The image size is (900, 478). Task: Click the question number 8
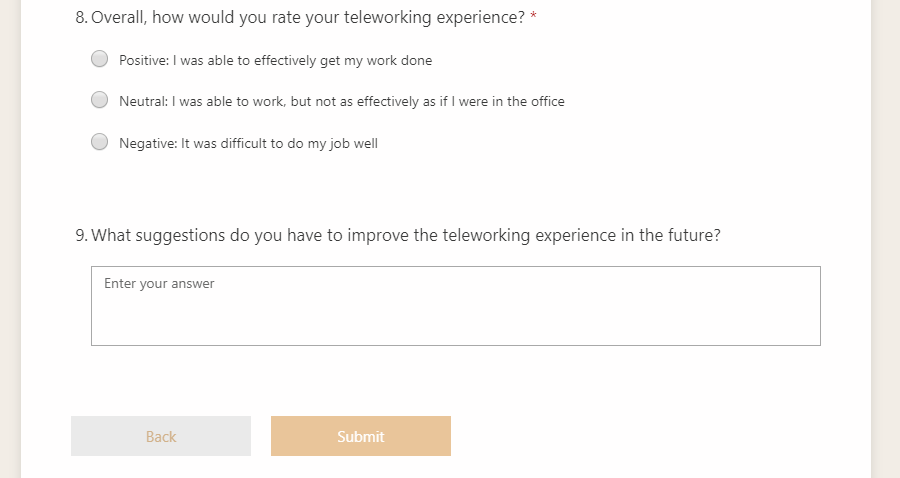pos(80,18)
